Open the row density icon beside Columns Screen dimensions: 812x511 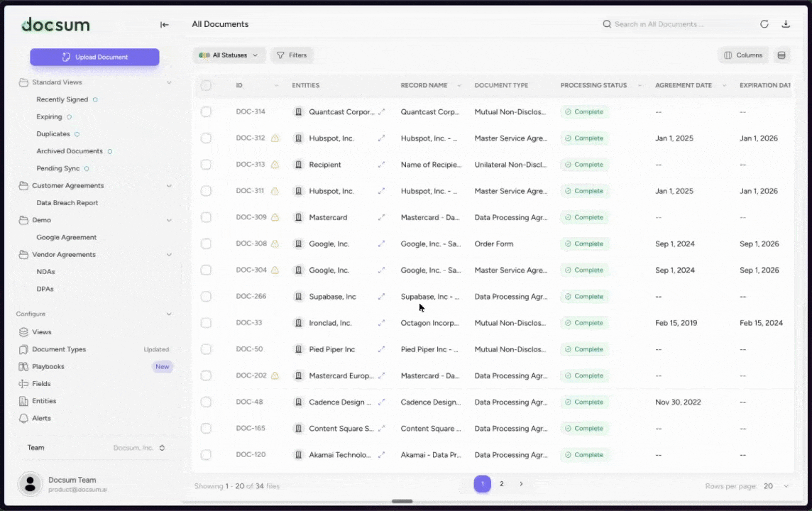781,55
